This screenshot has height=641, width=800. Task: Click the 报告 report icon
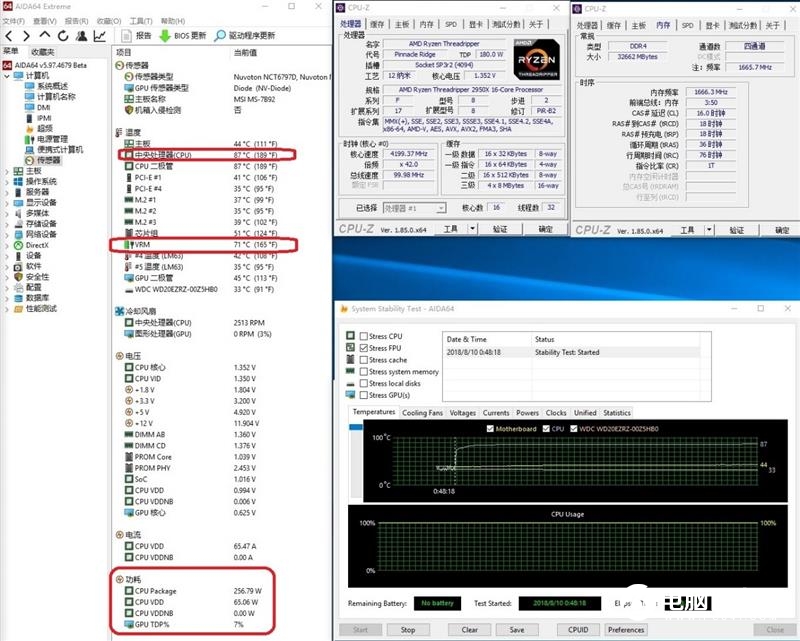click(x=127, y=35)
